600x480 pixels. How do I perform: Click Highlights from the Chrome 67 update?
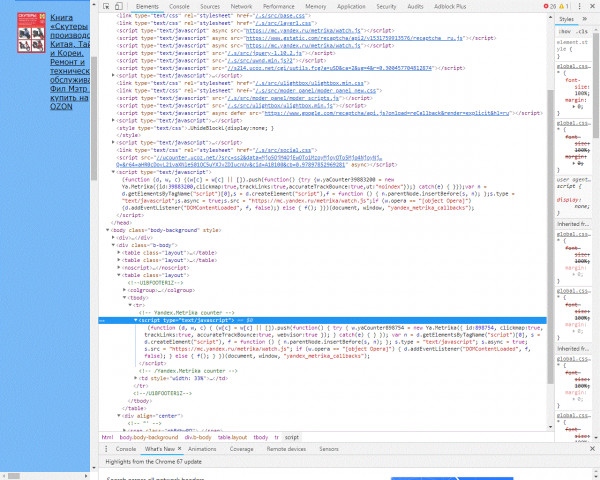coord(153,462)
